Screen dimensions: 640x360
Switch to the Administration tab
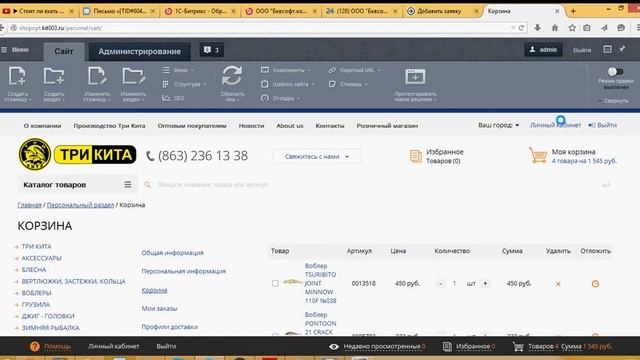pyautogui.click(x=139, y=51)
